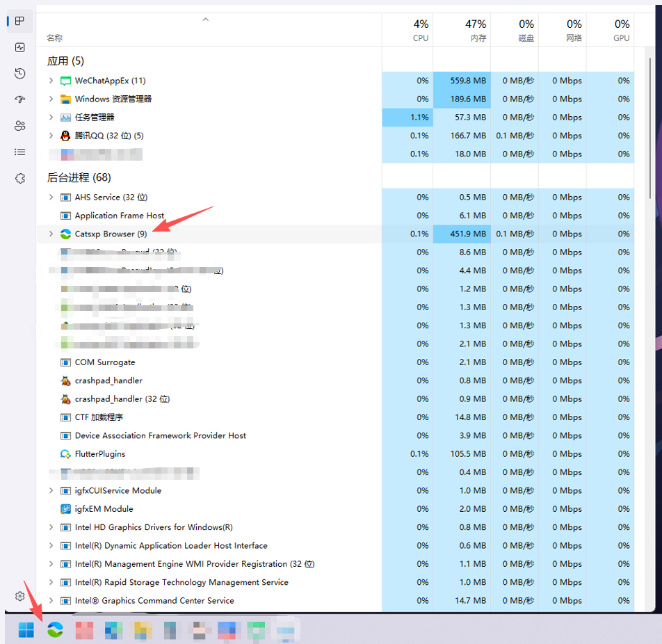This screenshot has width=662, height=644.
Task: Click the Catsxp browser taskbar icon
Action: (55, 630)
